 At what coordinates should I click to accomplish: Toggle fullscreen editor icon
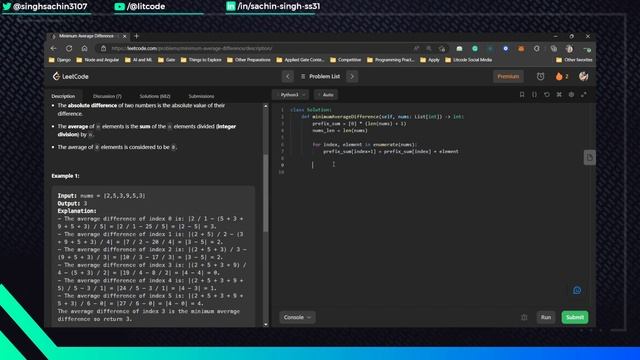pos(584,95)
